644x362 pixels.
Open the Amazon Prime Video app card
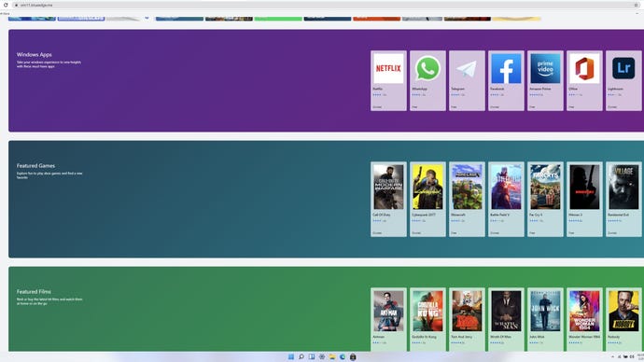coord(545,80)
